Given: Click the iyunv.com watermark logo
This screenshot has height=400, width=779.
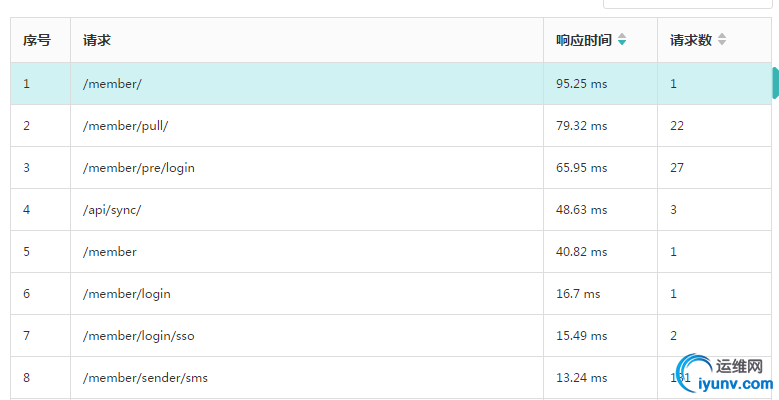Looking at the screenshot, I should point(726,374).
